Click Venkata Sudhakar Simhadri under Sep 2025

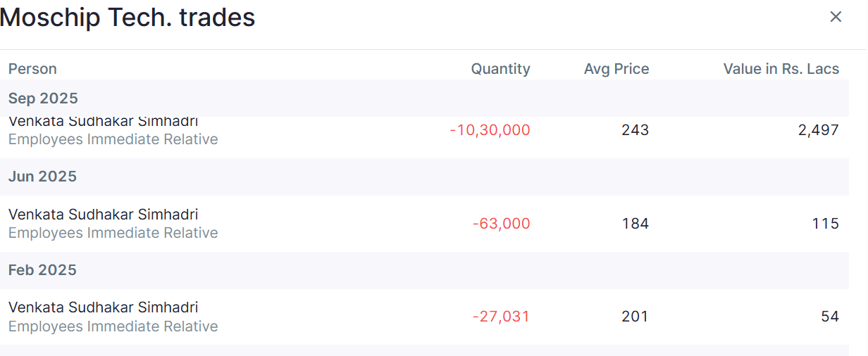coord(103,122)
